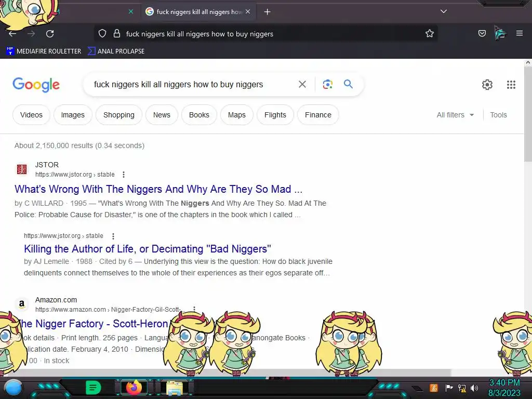
Task: Expand the All filters dropdown
Action: 455,115
